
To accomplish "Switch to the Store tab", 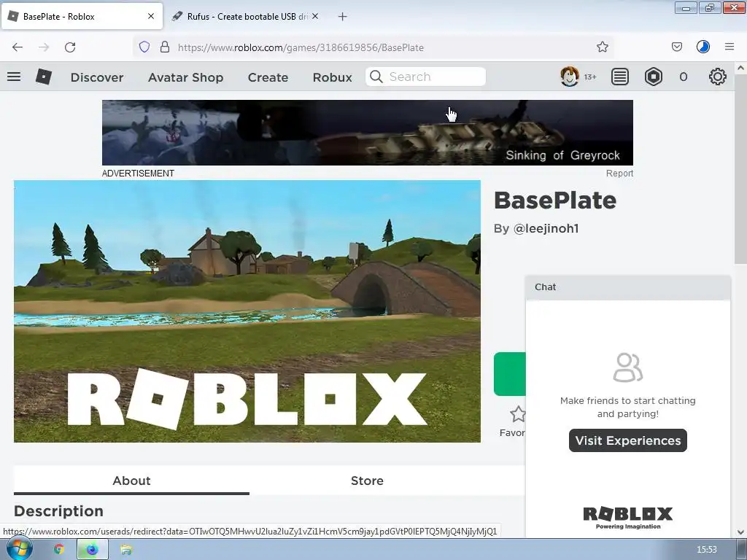I will click(x=367, y=481).
